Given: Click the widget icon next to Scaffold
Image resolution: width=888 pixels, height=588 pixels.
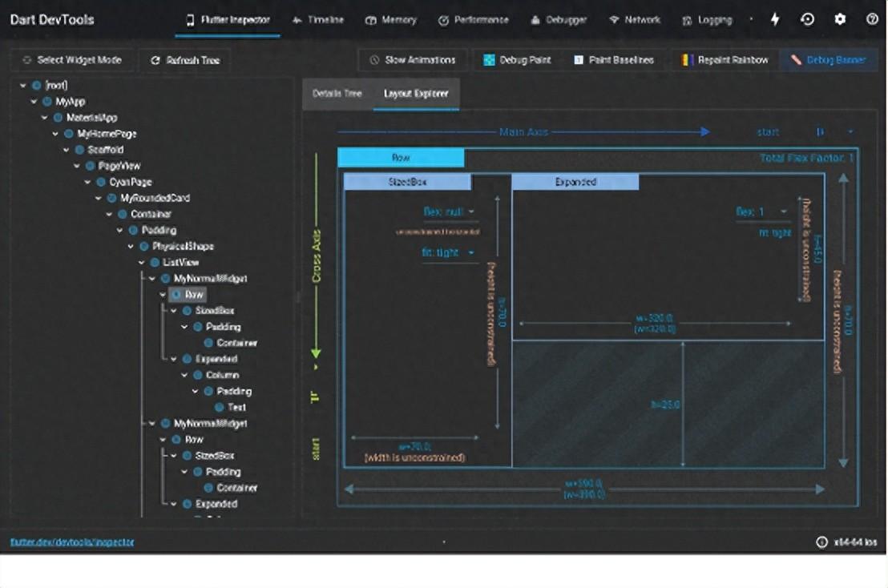Looking at the screenshot, I should pyautogui.click(x=79, y=150).
